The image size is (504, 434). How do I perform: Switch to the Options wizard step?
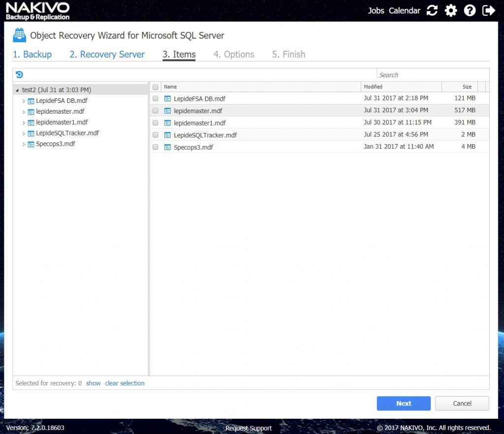[x=233, y=54]
